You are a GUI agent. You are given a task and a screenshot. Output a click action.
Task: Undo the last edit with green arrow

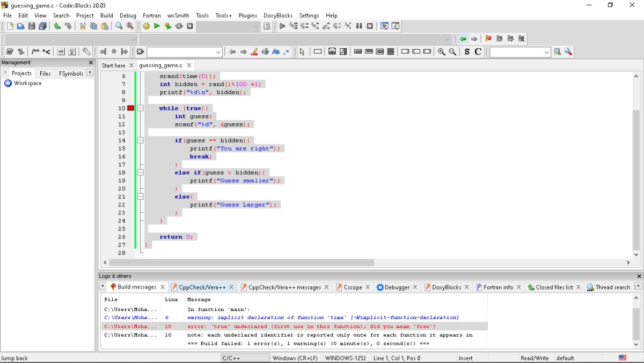57,26
